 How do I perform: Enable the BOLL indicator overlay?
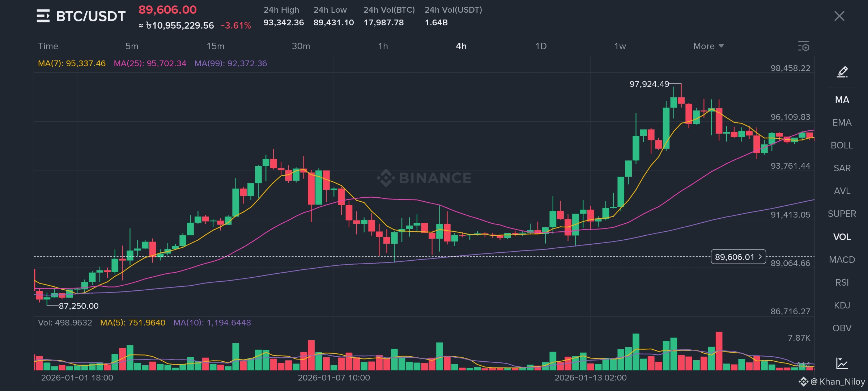[x=842, y=145]
